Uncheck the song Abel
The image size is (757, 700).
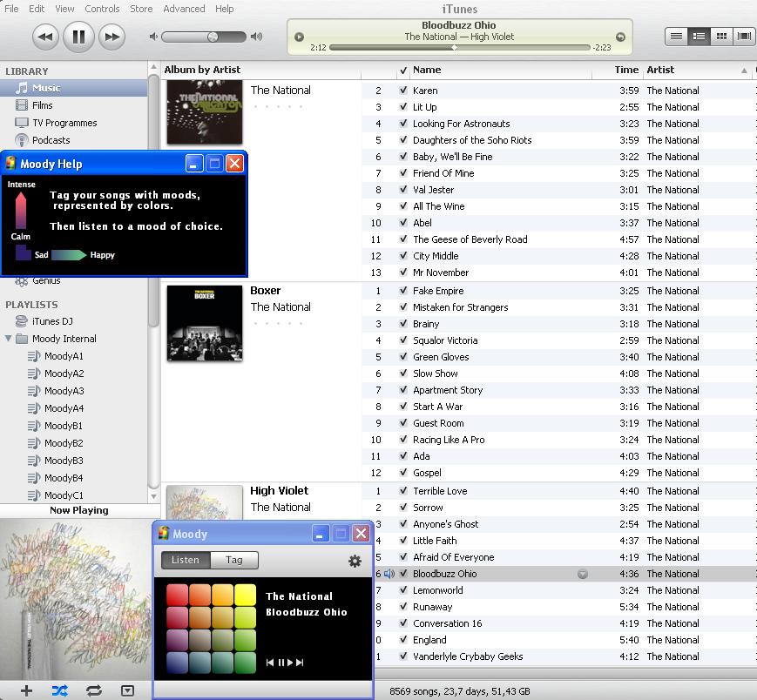[x=403, y=222]
